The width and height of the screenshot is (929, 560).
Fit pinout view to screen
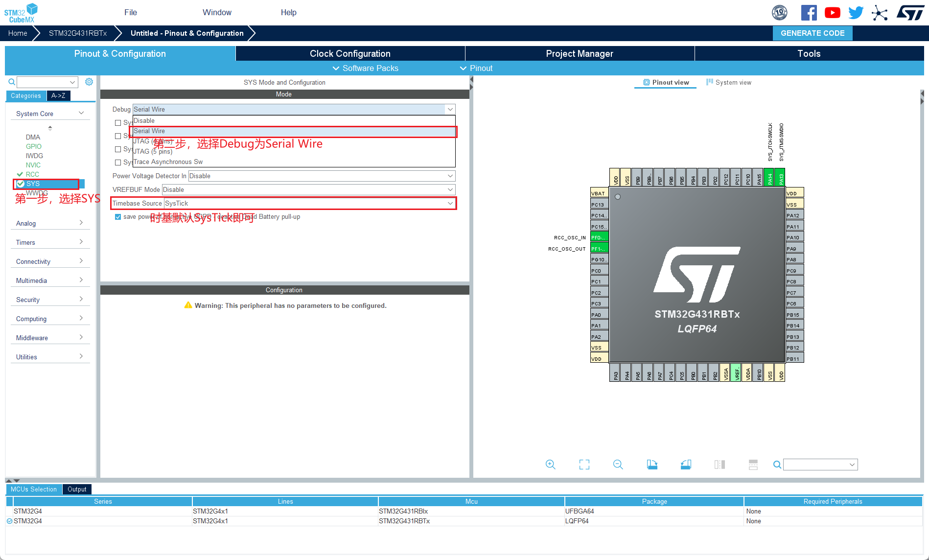(584, 465)
